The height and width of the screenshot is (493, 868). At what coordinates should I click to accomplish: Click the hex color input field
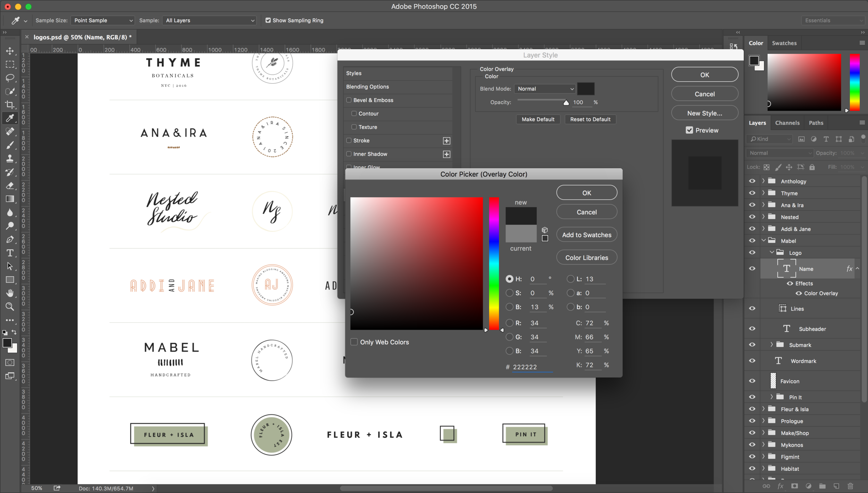click(532, 367)
